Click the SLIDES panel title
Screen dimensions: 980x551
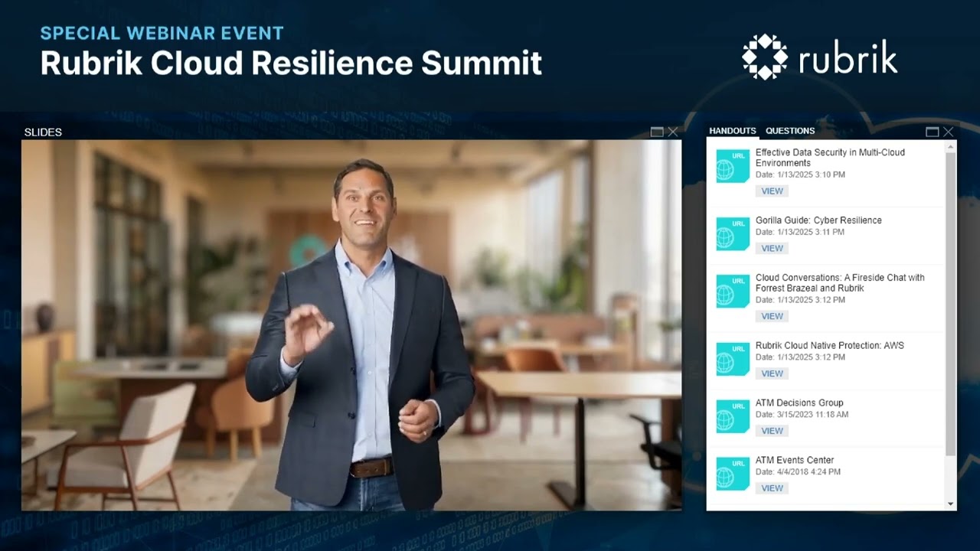pos(43,132)
